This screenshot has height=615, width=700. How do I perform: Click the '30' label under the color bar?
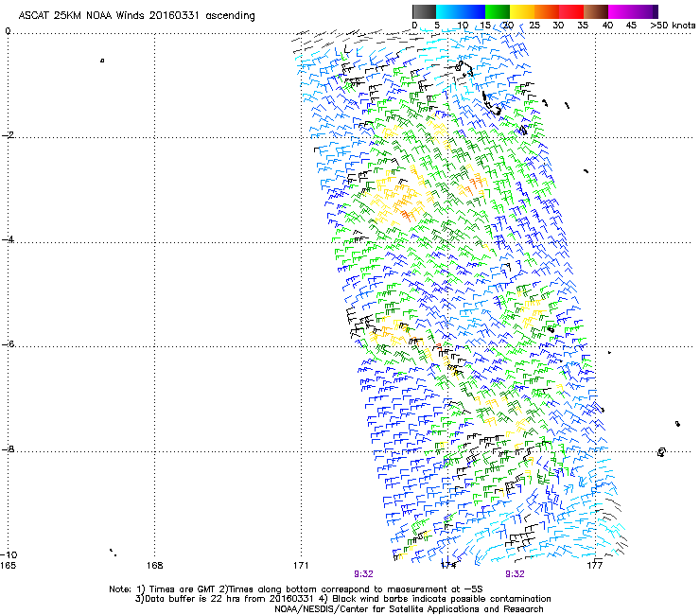(558, 26)
